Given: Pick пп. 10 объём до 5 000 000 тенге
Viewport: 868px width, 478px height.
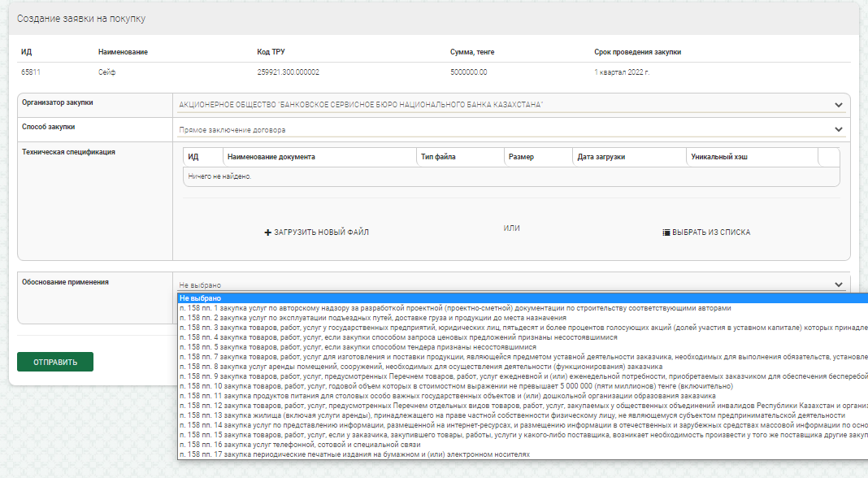Looking at the screenshot, I should coord(439,386).
